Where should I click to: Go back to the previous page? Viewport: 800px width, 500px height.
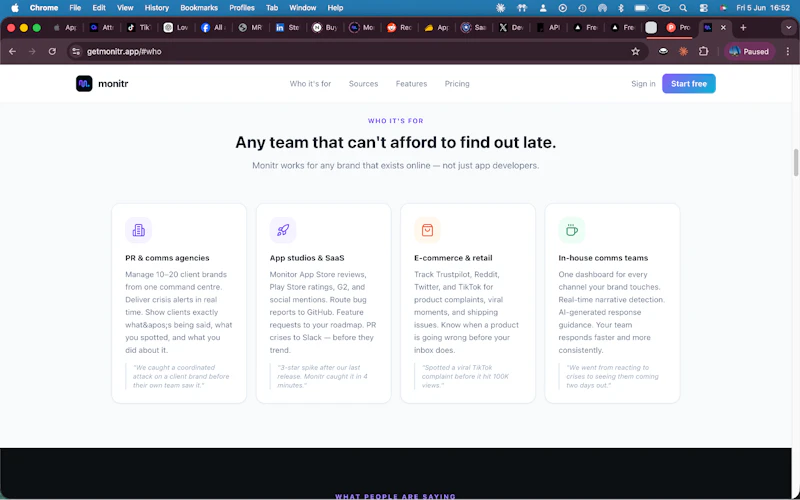tap(12, 52)
